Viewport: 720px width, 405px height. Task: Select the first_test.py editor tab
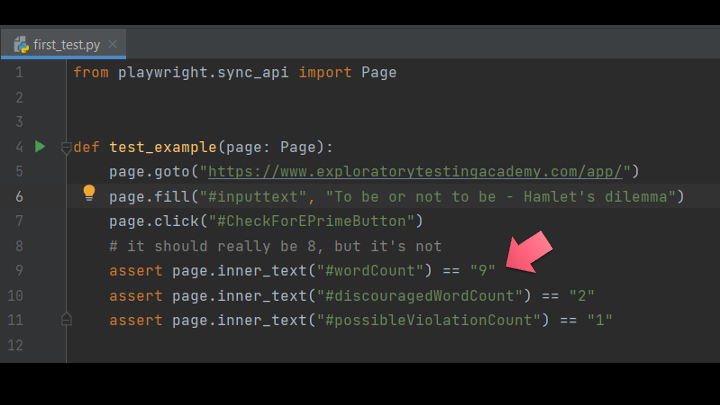[63, 44]
